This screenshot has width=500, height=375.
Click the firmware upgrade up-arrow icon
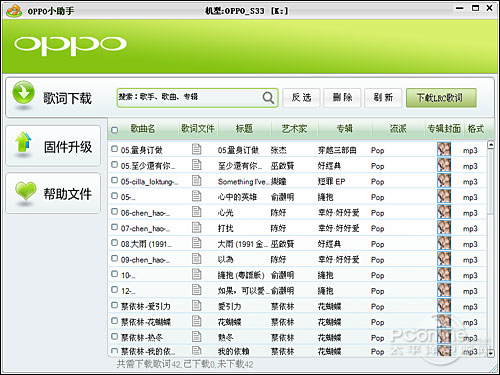click(23, 142)
